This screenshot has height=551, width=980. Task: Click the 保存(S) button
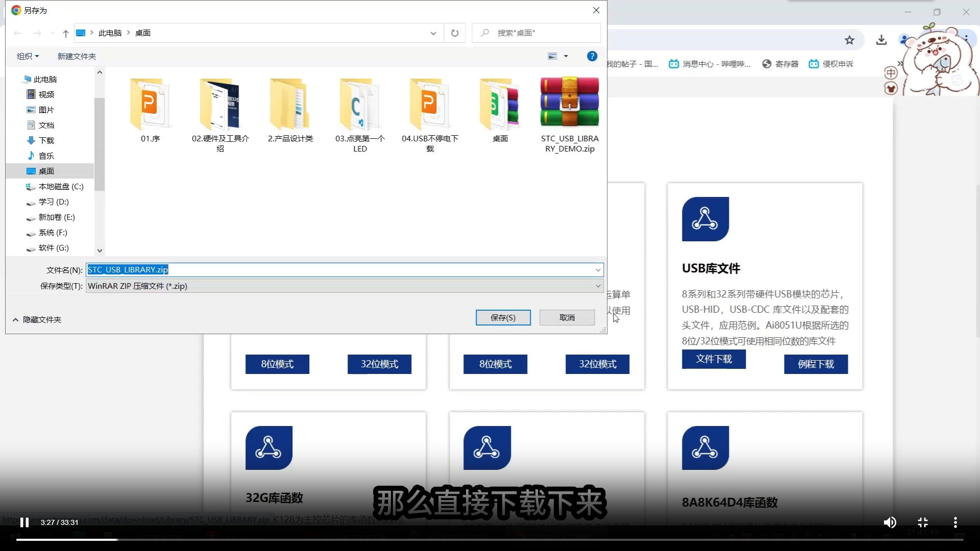click(503, 317)
